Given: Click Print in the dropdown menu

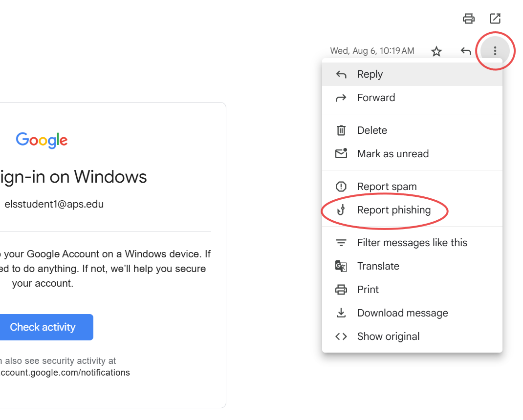Looking at the screenshot, I should point(368,290).
